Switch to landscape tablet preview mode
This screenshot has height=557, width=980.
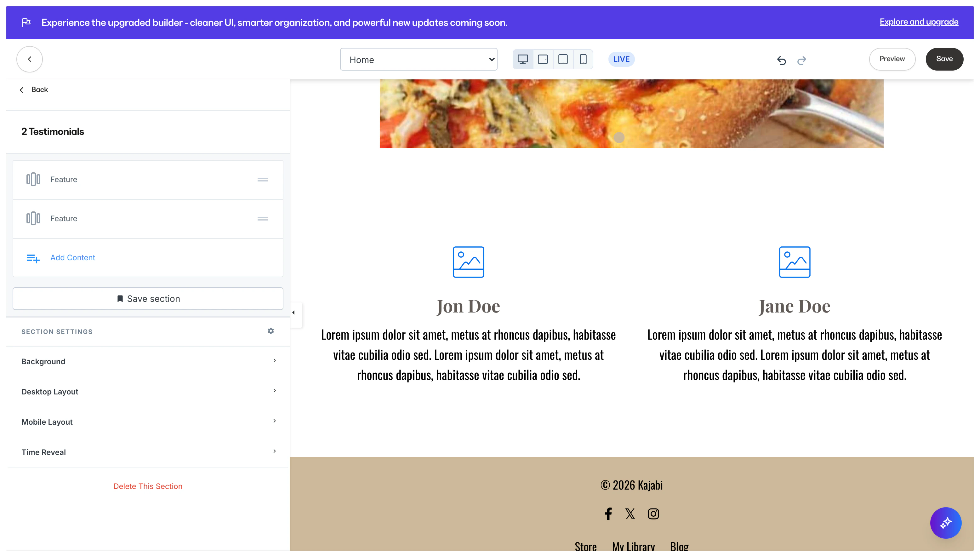pos(543,59)
